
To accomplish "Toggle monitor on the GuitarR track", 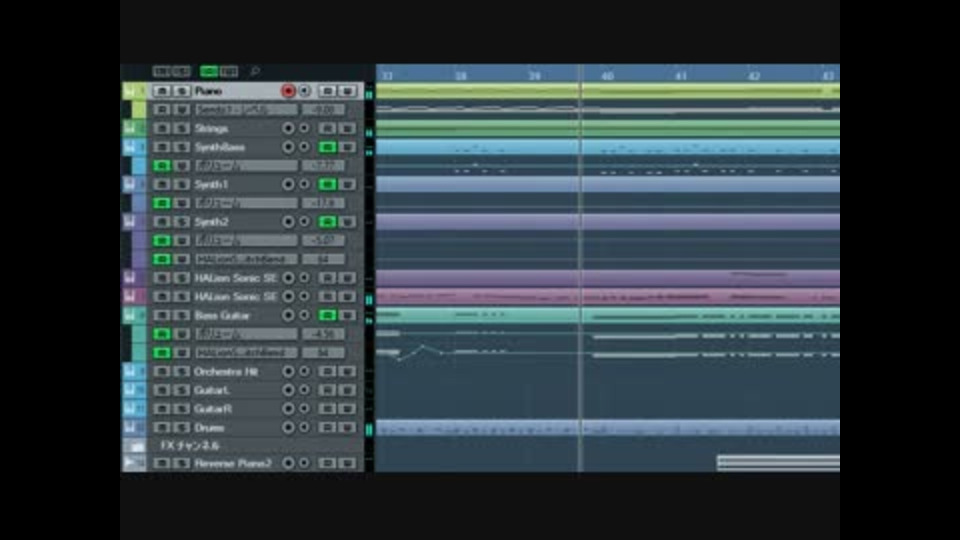I will (304, 408).
